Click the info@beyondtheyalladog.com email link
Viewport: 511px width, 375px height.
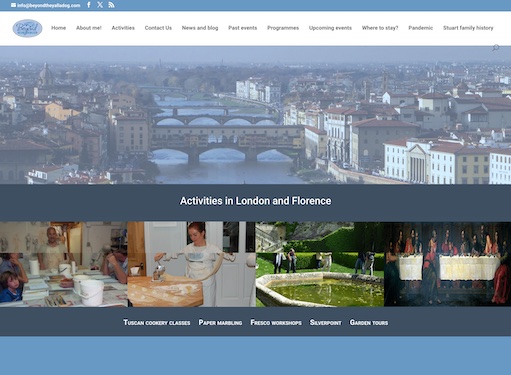(49, 5)
